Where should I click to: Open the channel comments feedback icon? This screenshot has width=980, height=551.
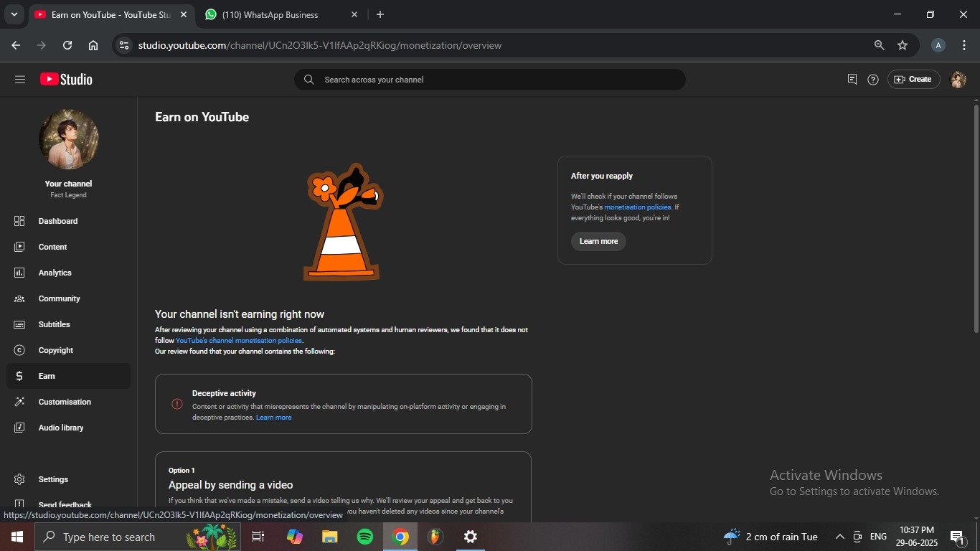(852, 80)
